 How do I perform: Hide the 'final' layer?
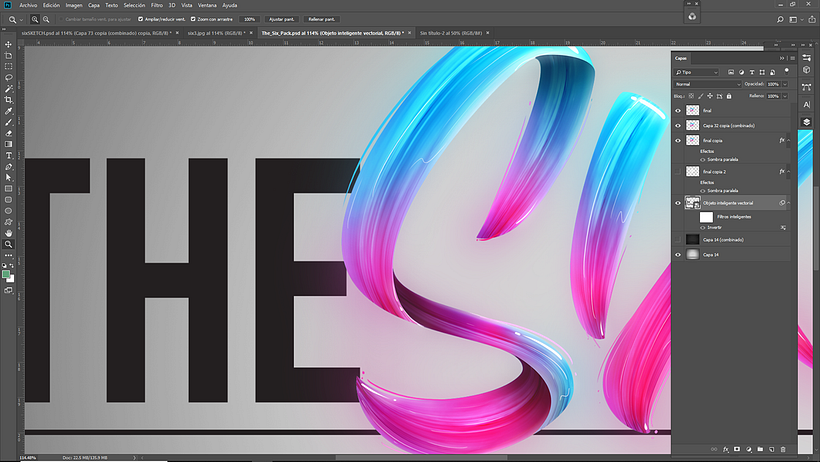coord(678,111)
